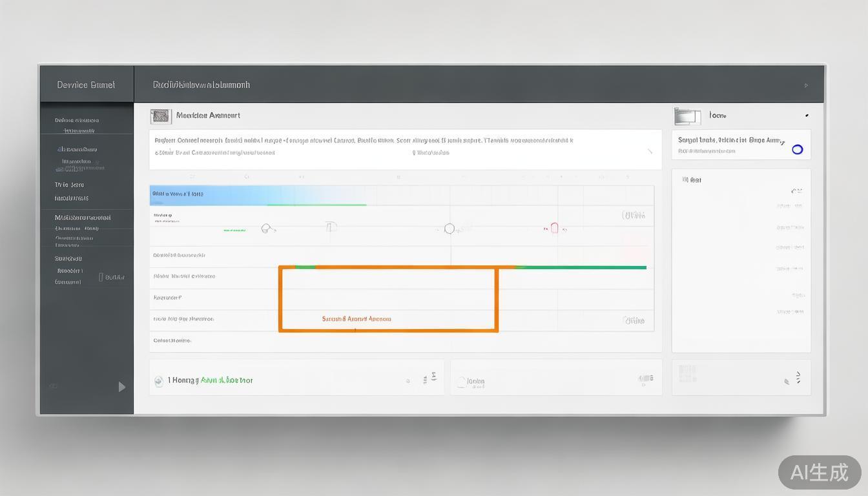The height and width of the screenshot is (496, 868).
Task: Expand the sidebar using the bottom play arrow
Action: pyautogui.click(x=121, y=387)
